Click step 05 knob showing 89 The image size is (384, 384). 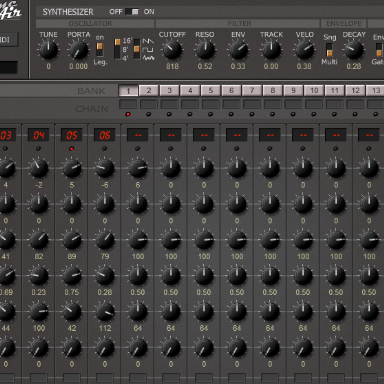click(x=72, y=240)
